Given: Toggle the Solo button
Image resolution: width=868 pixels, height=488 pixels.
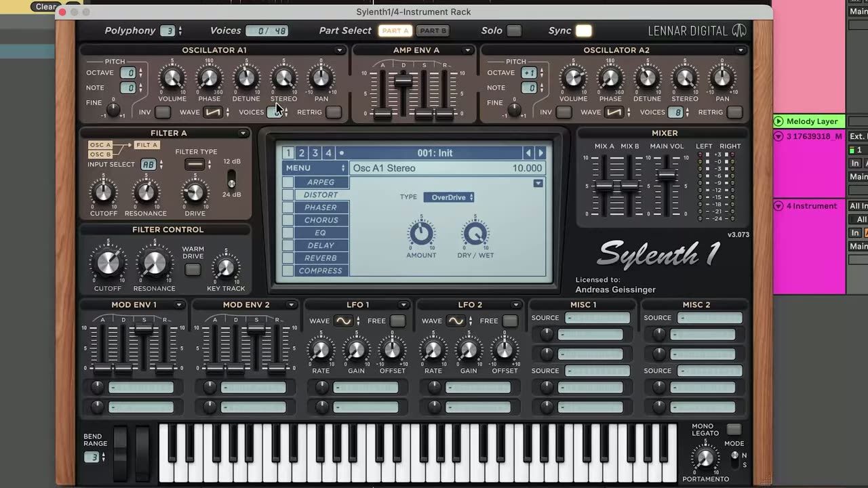Looking at the screenshot, I should pos(515,30).
